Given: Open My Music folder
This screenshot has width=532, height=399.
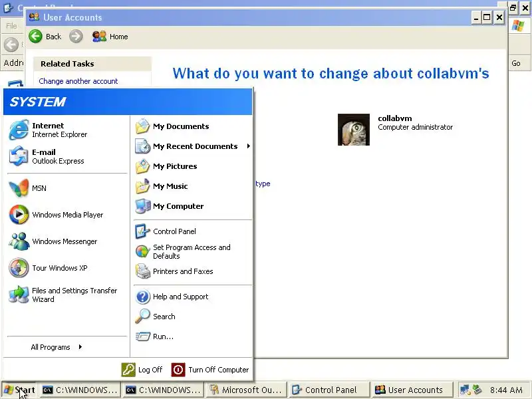Looking at the screenshot, I should coord(193,186).
